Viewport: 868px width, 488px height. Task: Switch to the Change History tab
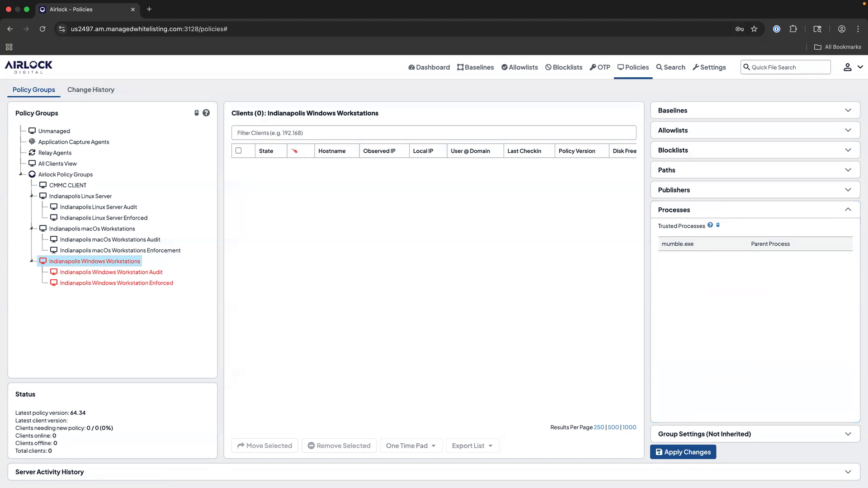90,89
